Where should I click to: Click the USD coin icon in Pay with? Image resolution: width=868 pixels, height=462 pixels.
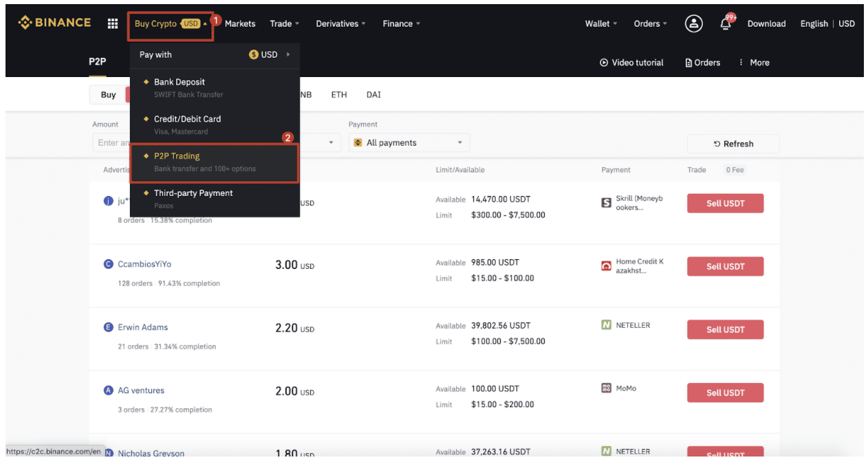(254, 55)
